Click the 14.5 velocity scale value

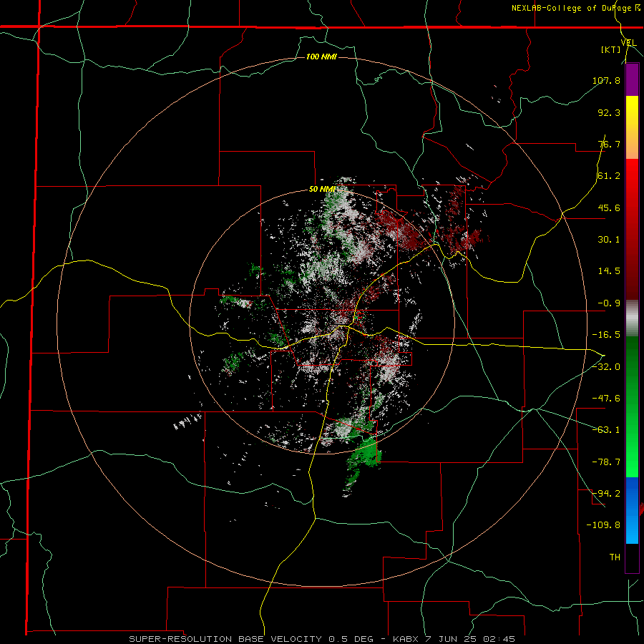click(x=609, y=271)
